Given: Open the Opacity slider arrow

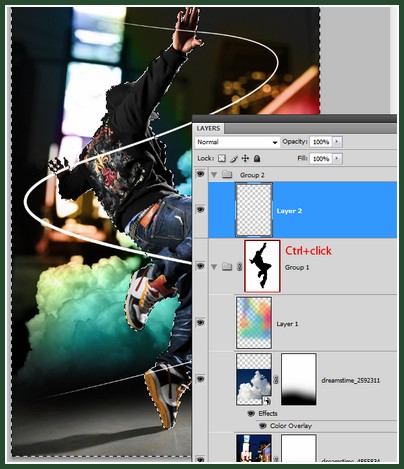Looking at the screenshot, I should [337, 142].
